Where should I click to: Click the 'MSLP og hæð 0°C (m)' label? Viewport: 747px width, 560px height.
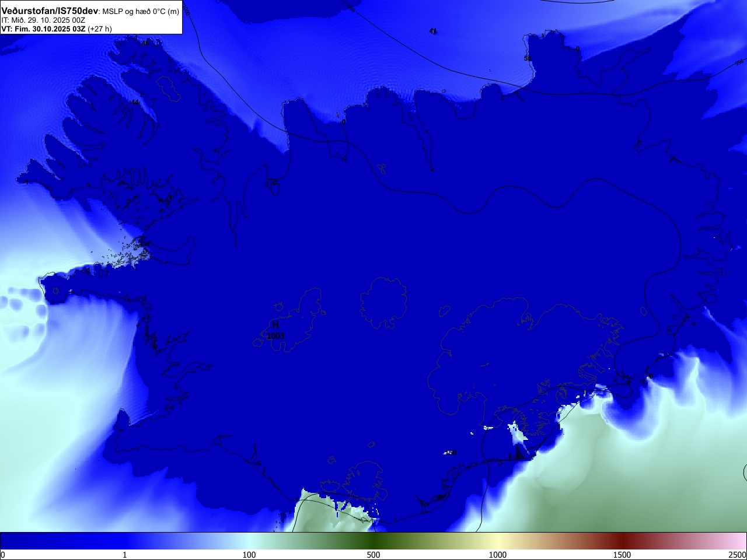point(141,12)
